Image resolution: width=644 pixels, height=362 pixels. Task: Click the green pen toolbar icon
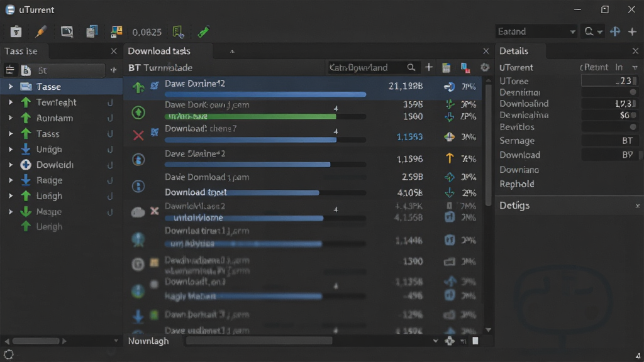coord(203,31)
